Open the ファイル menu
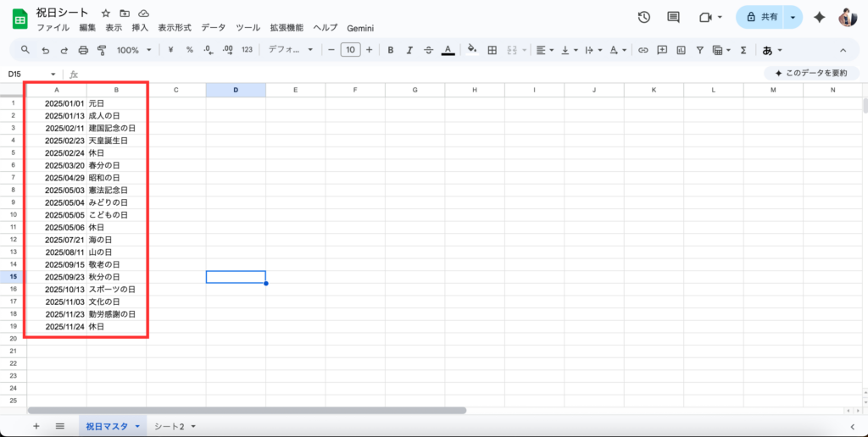Image resolution: width=868 pixels, height=437 pixels. 53,28
